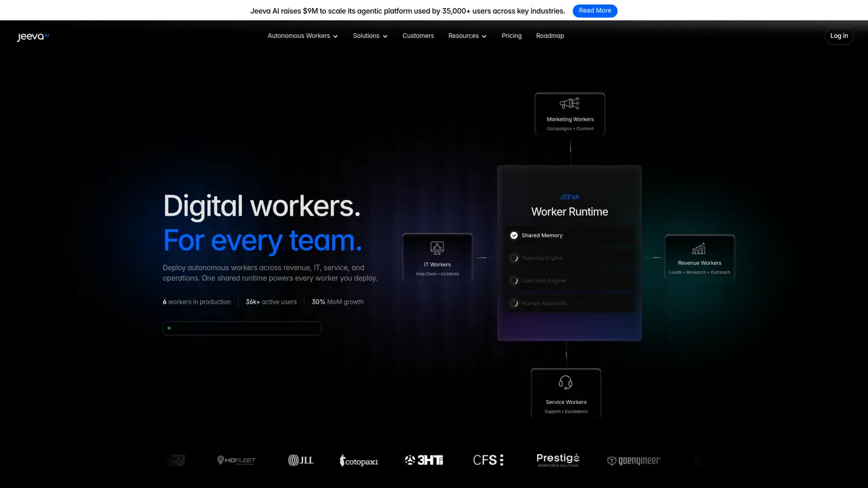868x488 pixels.
Task: Click the '6 workers in production' stat
Action: tap(197, 302)
